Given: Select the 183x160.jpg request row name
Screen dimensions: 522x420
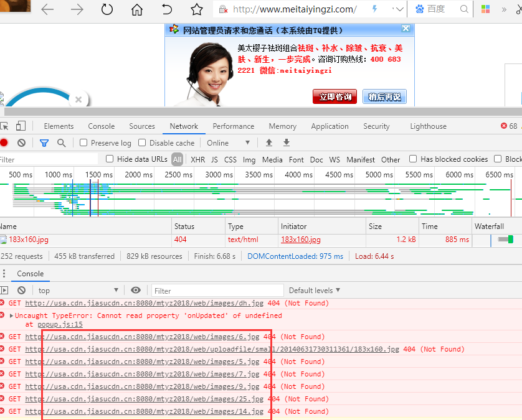Looking at the screenshot, I should (x=29, y=240).
